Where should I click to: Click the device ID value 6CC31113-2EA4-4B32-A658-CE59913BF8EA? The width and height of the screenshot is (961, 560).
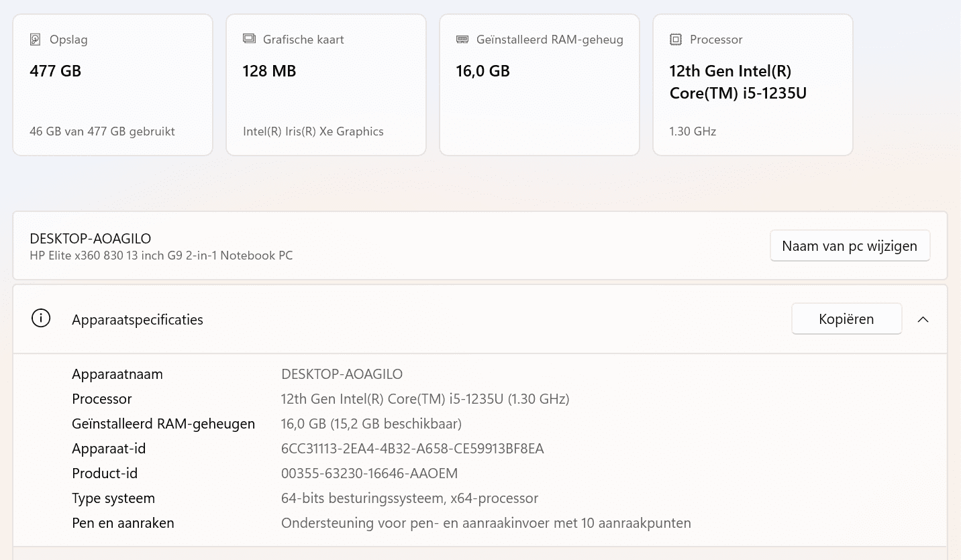(413, 449)
